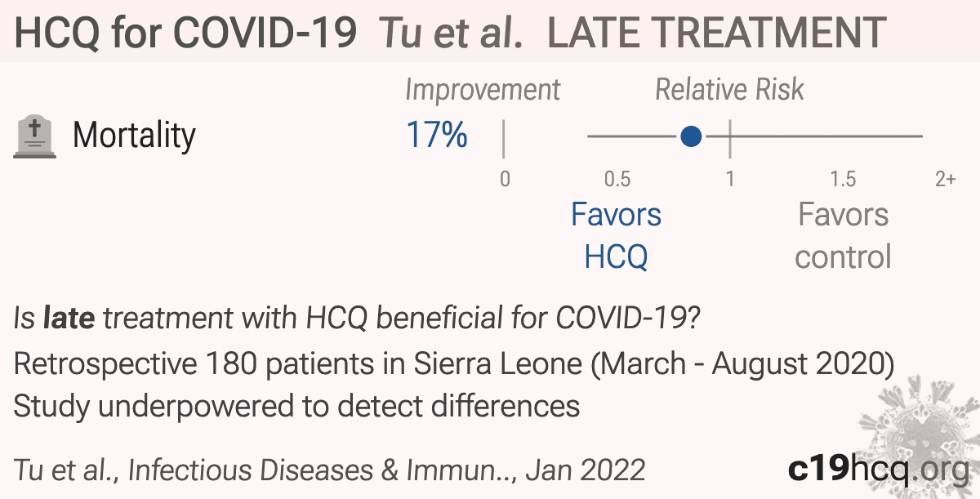Click the Mortality outcome label

(135, 136)
